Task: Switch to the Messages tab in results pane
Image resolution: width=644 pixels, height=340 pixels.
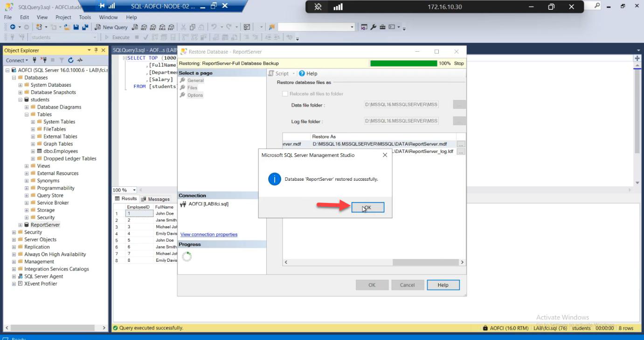Action: click(x=156, y=199)
